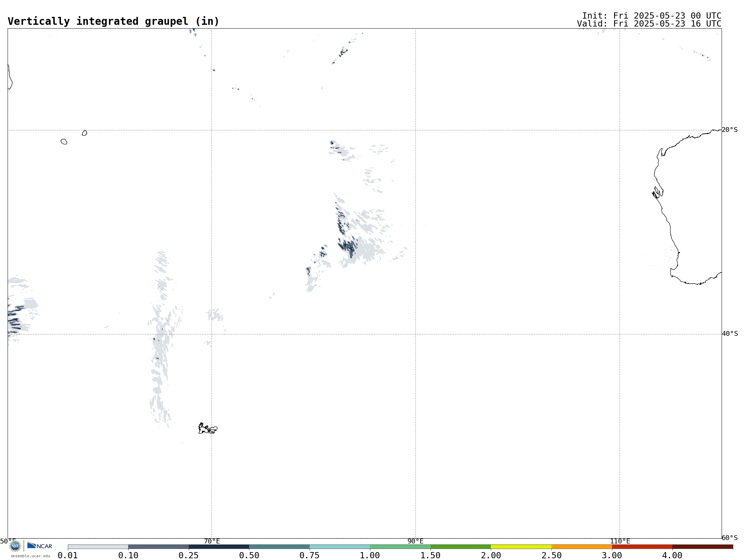Click the 60°S latitude label
The image size is (744, 560).
(x=730, y=538)
